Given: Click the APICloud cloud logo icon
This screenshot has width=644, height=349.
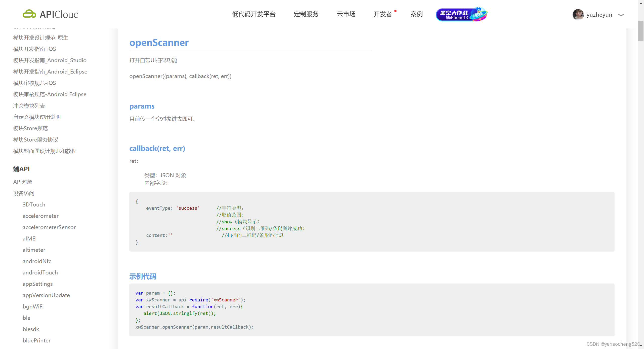Looking at the screenshot, I should coord(29,14).
